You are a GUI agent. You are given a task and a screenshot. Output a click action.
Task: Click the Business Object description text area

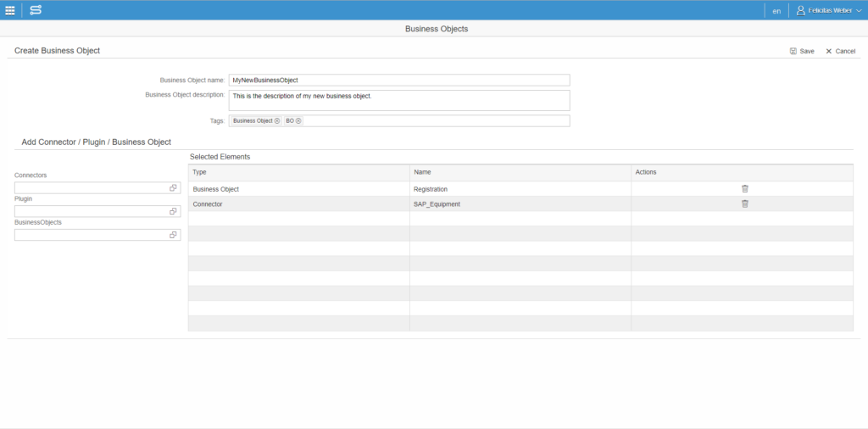pyautogui.click(x=398, y=100)
